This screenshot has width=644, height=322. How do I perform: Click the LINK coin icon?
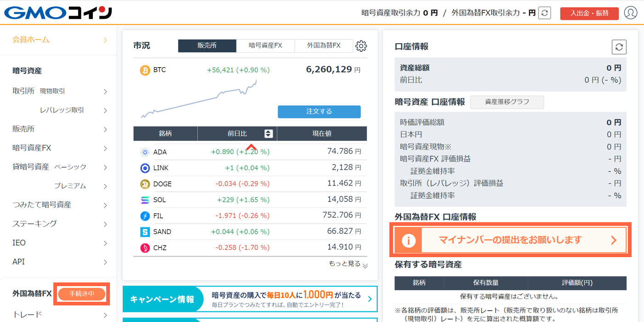145,168
